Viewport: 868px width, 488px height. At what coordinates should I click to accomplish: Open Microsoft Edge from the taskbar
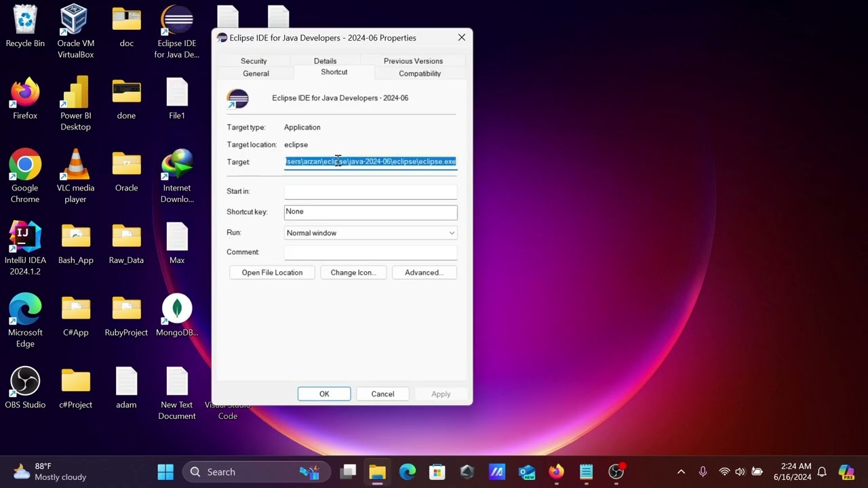(x=408, y=472)
